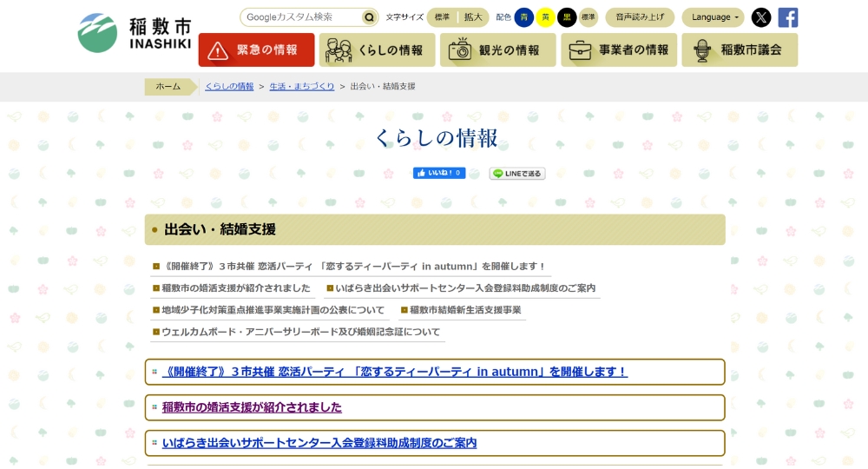Click the search magnifier icon
The width and height of the screenshot is (868, 469).
(370, 17)
